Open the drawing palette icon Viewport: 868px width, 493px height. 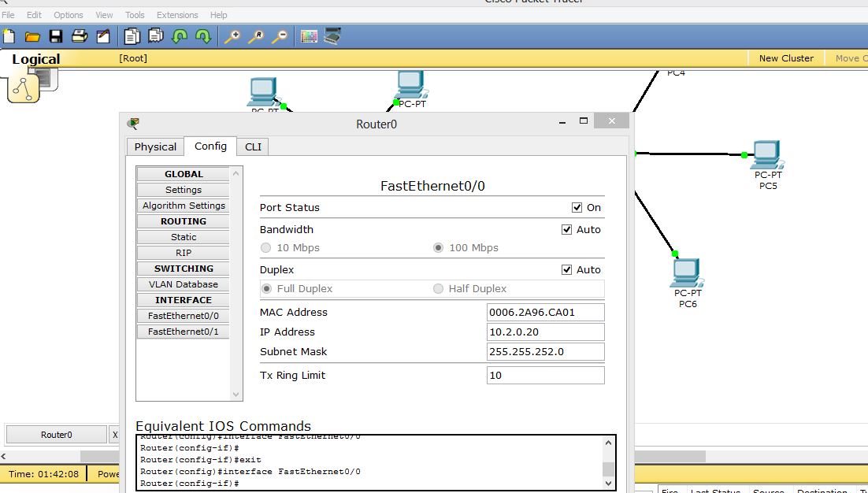309,36
